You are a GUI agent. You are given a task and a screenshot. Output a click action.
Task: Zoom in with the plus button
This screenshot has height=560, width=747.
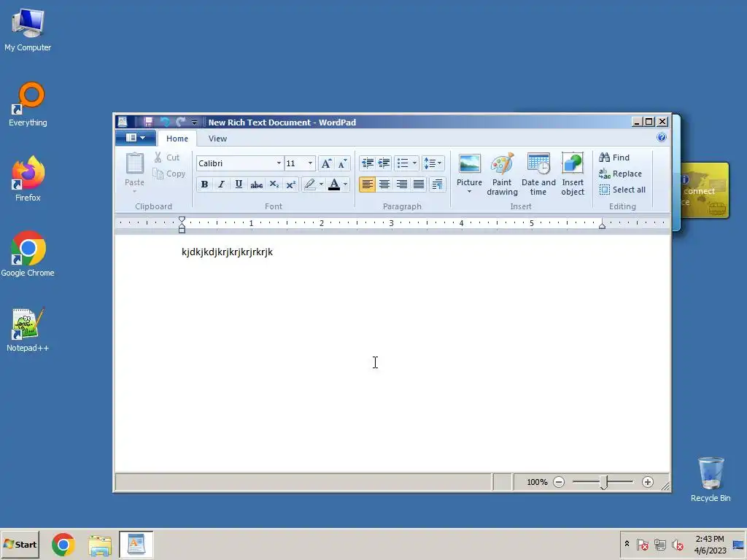click(x=648, y=482)
